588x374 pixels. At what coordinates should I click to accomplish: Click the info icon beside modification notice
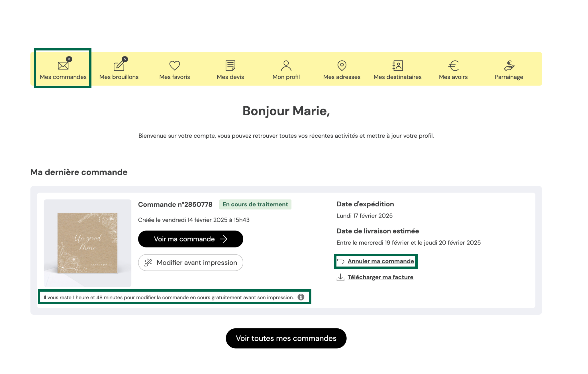(x=301, y=297)
